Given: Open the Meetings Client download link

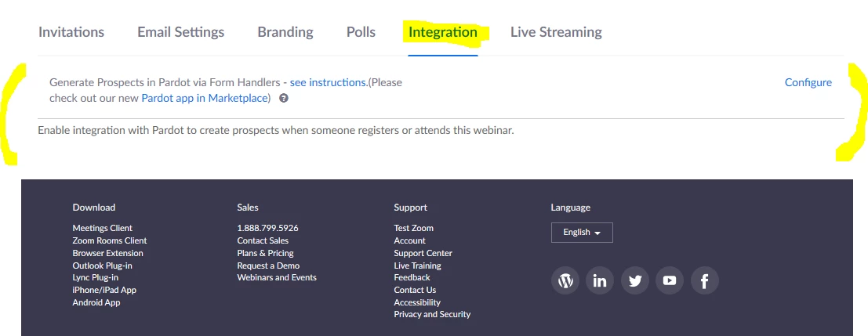Looking at the screenshot, I should coord(103,228).
